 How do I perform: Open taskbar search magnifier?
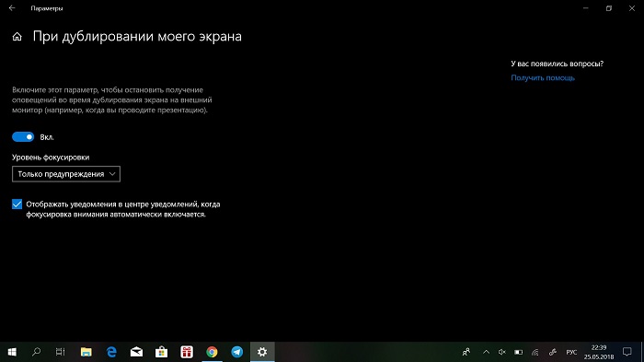coord(36,352)
